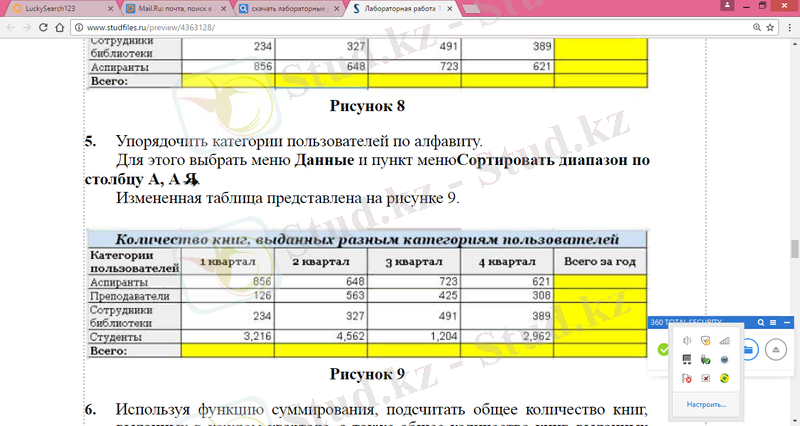Screen dimensions: 800x426
Task: Click the eject button in 360 widget
Action: click(777, 350)
